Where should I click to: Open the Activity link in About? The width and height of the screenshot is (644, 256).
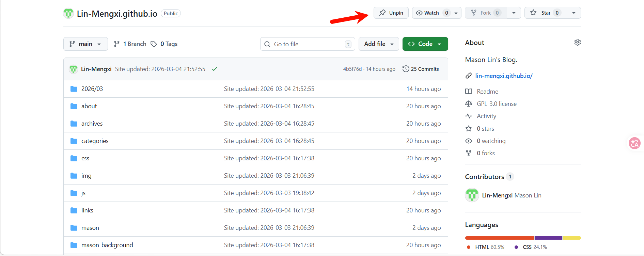[x=486, y=116]
